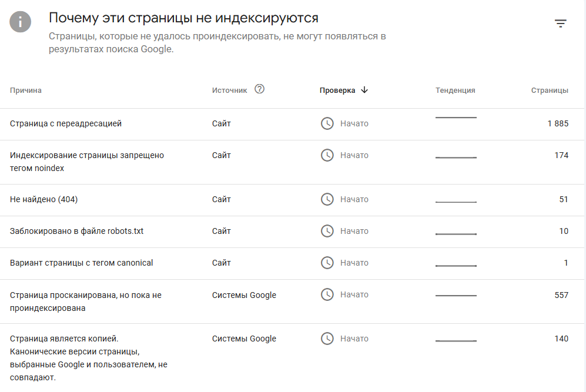Open Вариант страницы с тегом canonical row
This screenshot has width=586, height=392.
click(81, 263)
